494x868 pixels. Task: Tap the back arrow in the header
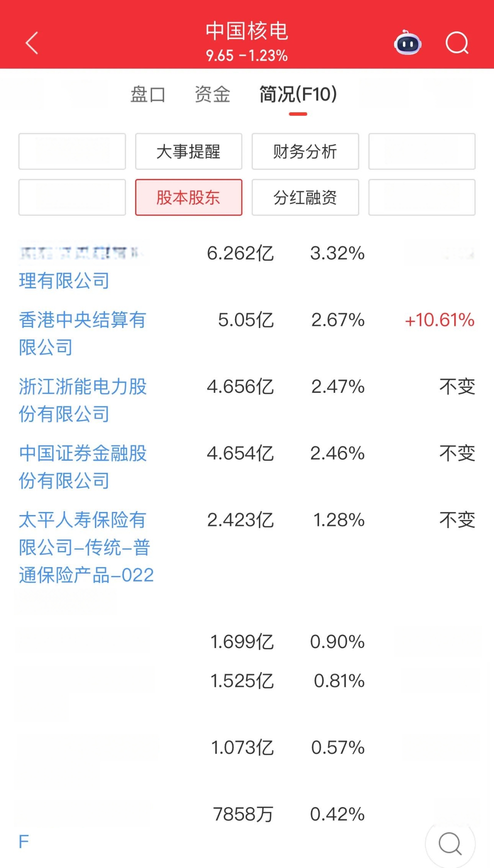click(32, 43)
